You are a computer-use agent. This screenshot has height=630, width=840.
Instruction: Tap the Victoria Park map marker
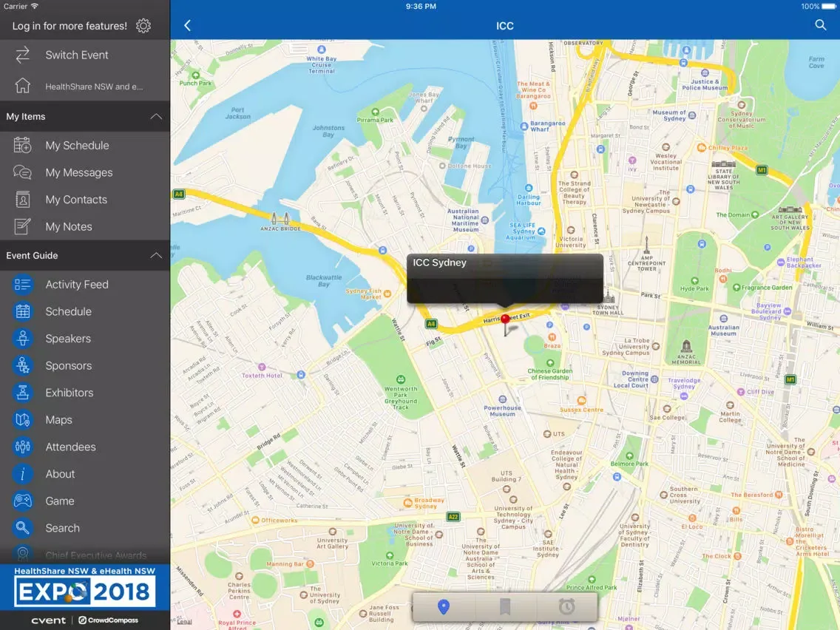point(390,555)
